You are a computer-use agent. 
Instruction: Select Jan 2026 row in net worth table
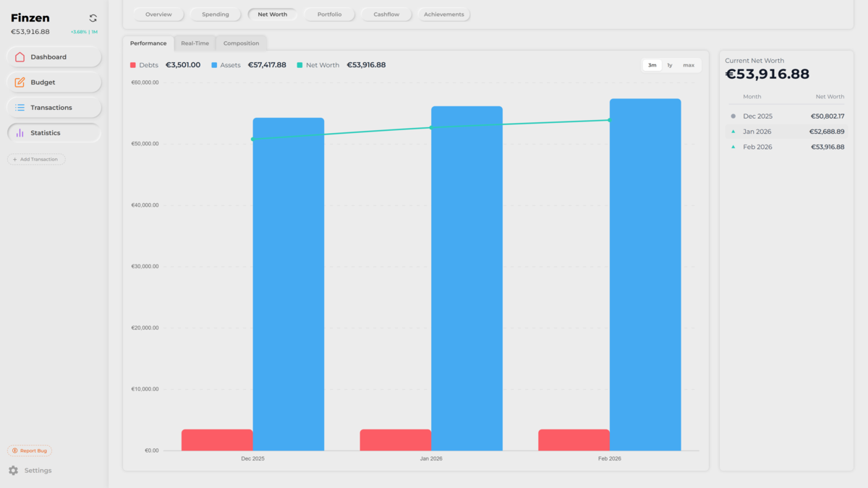click(x=786, y=132)
